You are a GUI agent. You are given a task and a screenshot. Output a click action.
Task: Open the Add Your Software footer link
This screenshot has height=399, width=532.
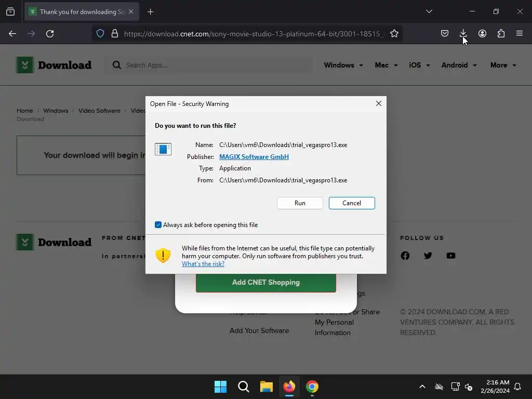(x=259, y=330)
